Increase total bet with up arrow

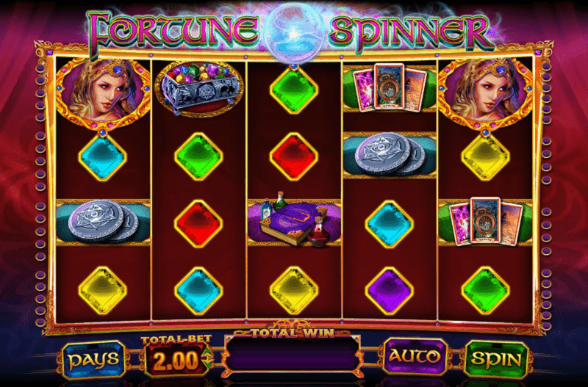207,353
